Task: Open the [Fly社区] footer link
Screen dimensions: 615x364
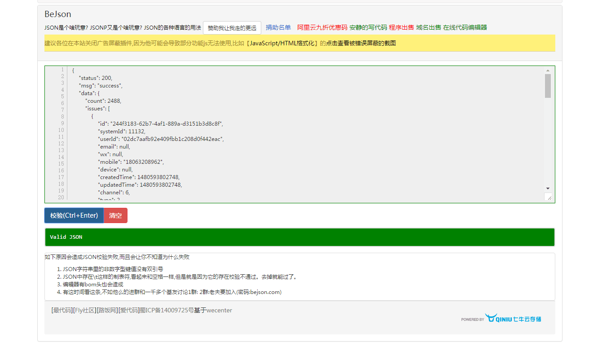Action: coord(84,310)
